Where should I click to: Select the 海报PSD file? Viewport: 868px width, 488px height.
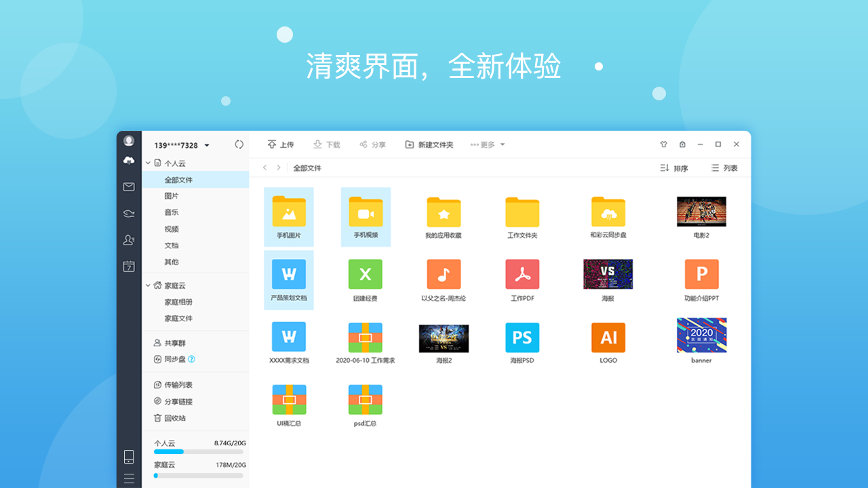522,343
